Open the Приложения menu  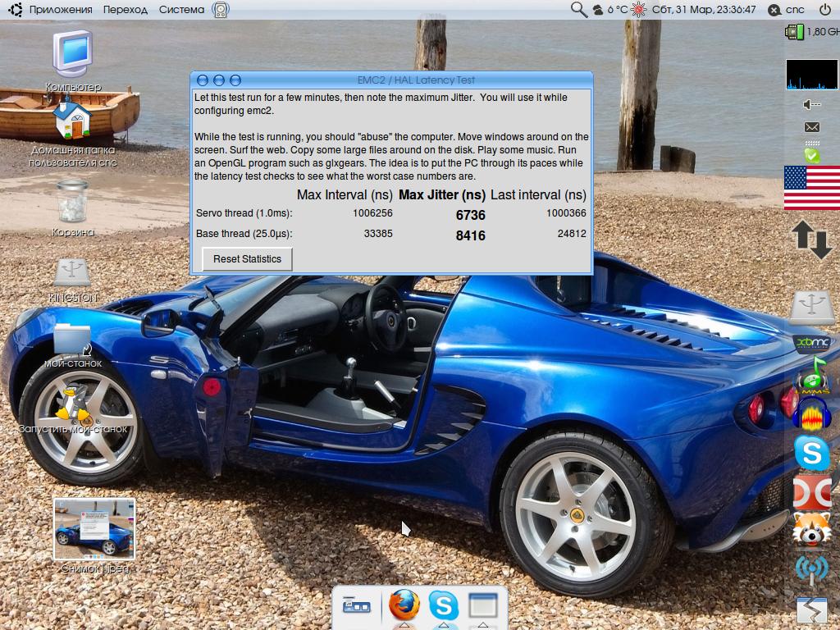coord(61,10)
